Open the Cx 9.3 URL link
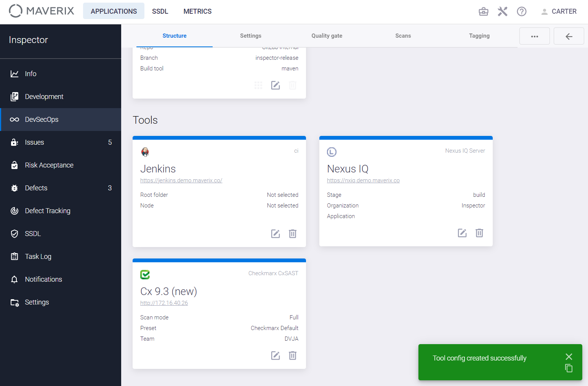 [164, 303]
